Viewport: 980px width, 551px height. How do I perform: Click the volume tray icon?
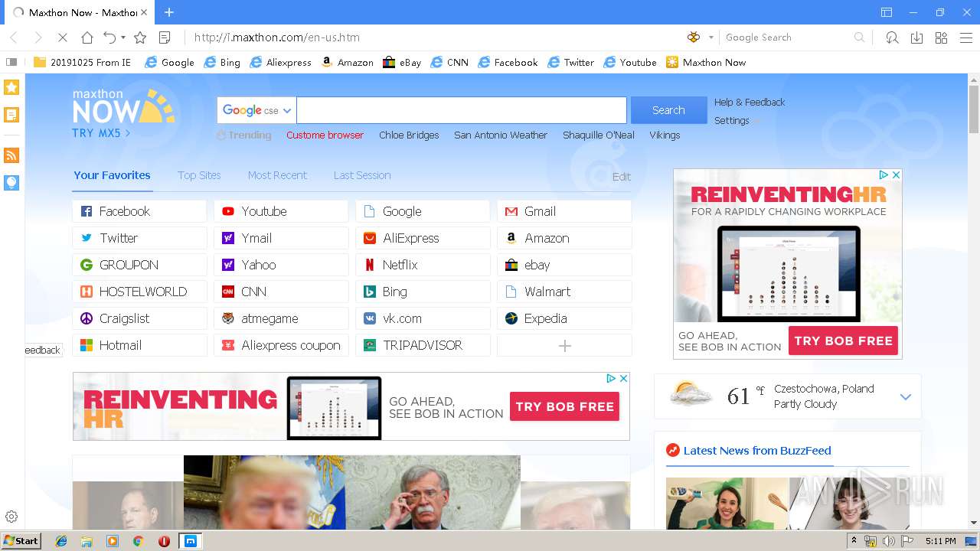[888, 541]
